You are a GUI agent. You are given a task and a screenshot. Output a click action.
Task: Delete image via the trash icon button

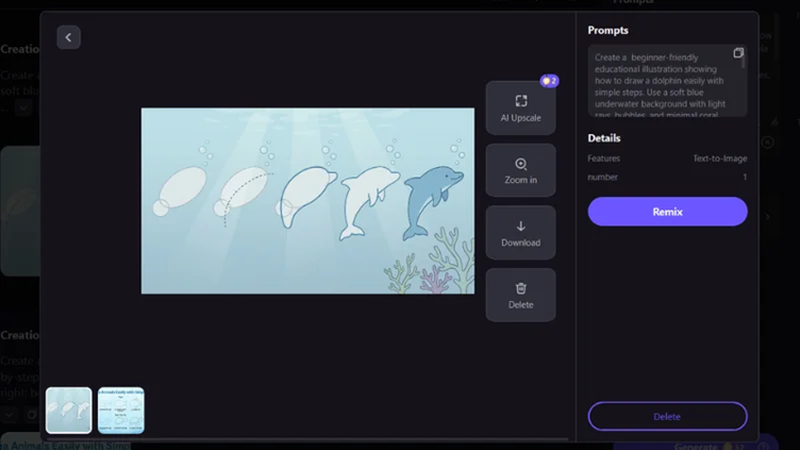tap(520, 295)
